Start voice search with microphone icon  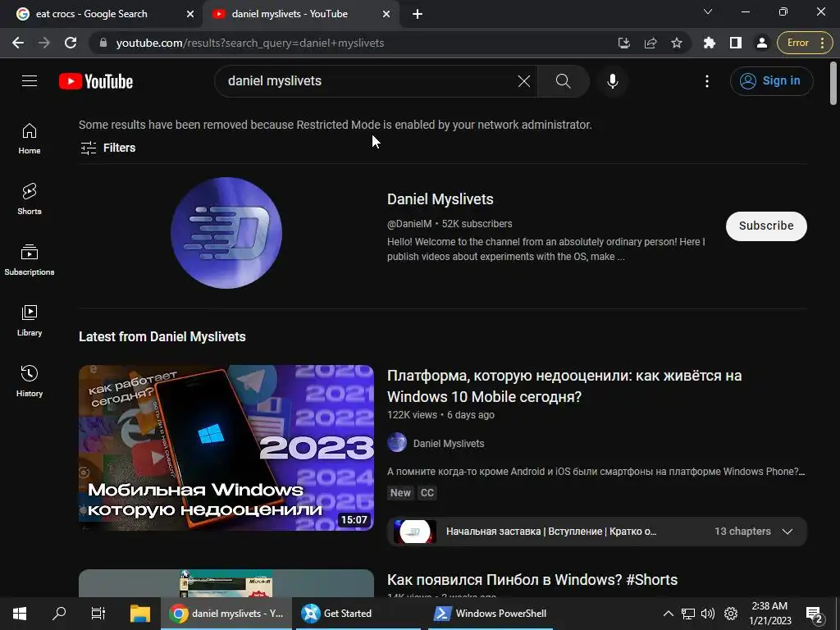point(612,81)
